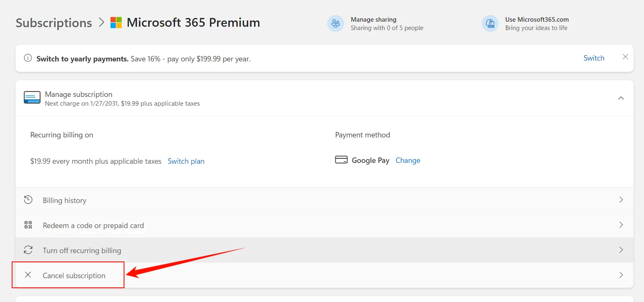Image resolution: width=644 pixels, height=302 pixels.
Task: Click the recurring billing refresh icon
Action: coord(28,250)
